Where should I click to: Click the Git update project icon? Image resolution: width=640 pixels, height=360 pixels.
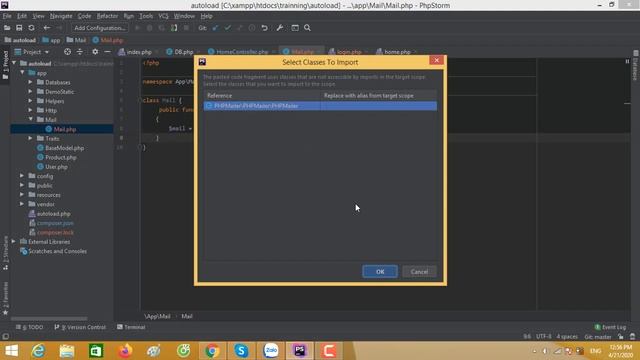[215, 28]
